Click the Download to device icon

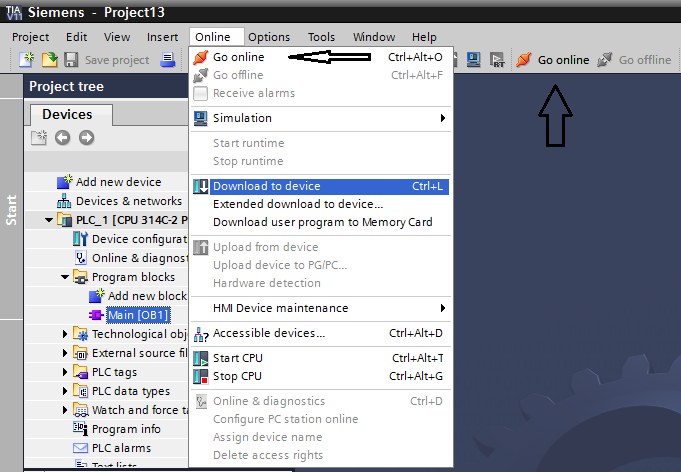coord(201,187)
